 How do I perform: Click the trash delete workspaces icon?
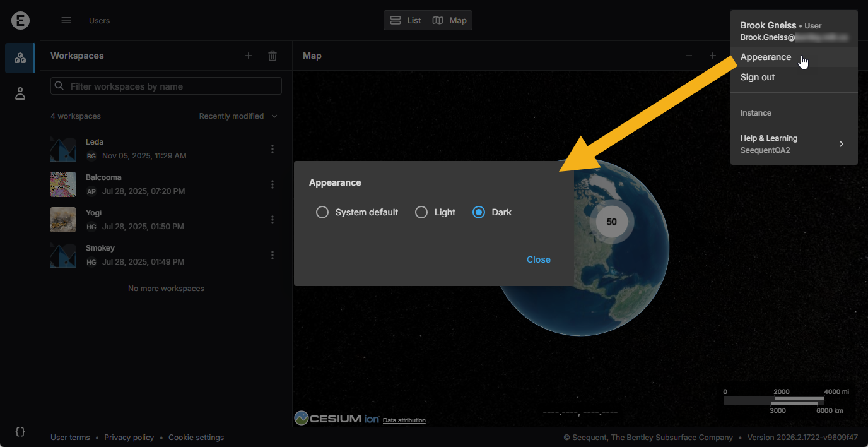(273, 56)
